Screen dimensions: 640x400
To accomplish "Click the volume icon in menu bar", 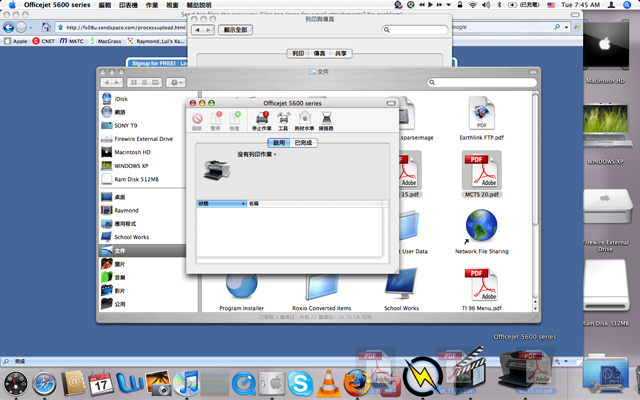I will pos(485,5).
